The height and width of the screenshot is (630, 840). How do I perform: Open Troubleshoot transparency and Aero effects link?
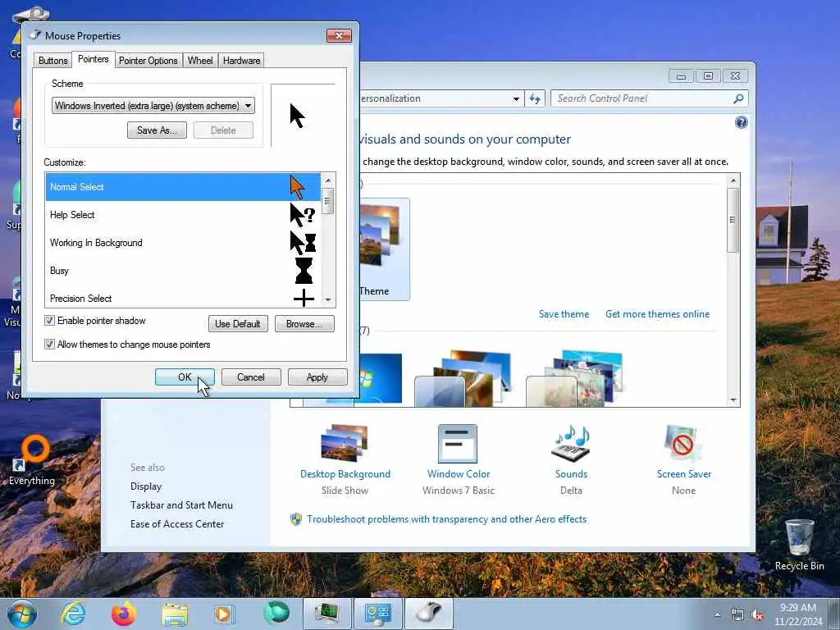[446, 519]
